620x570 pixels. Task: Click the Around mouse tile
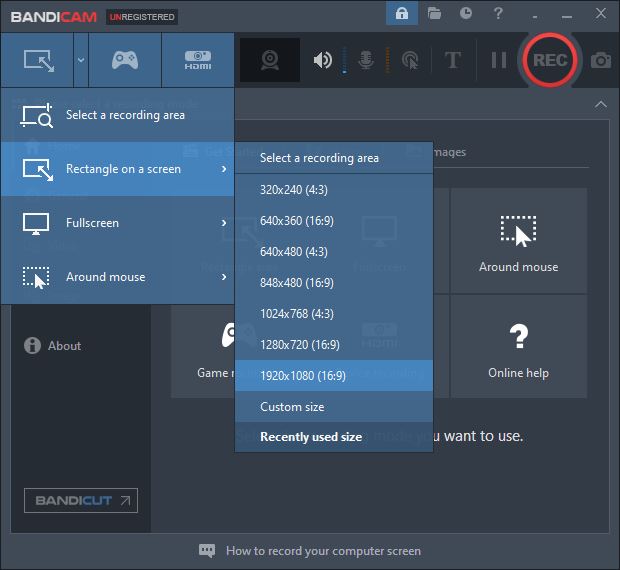point(518,241)
